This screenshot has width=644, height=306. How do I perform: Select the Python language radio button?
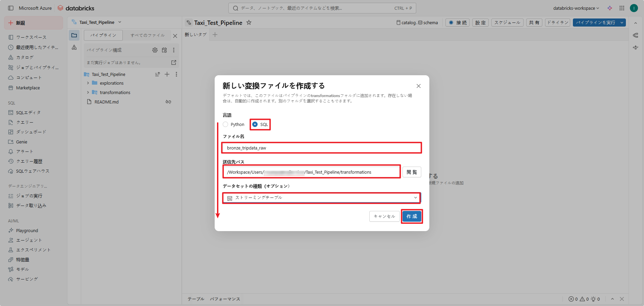coord(225,124)
